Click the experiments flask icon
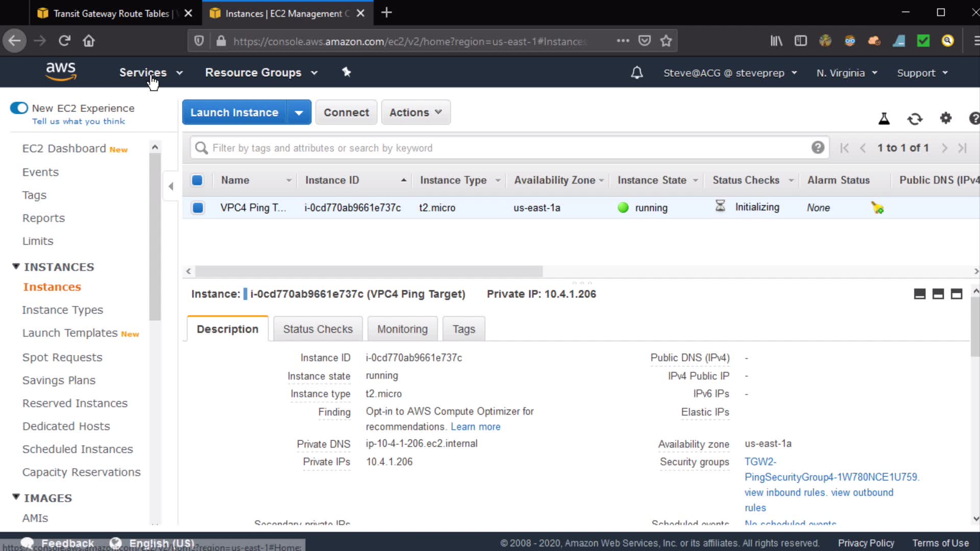The image size is (980, 551). [x=884, y=119]
